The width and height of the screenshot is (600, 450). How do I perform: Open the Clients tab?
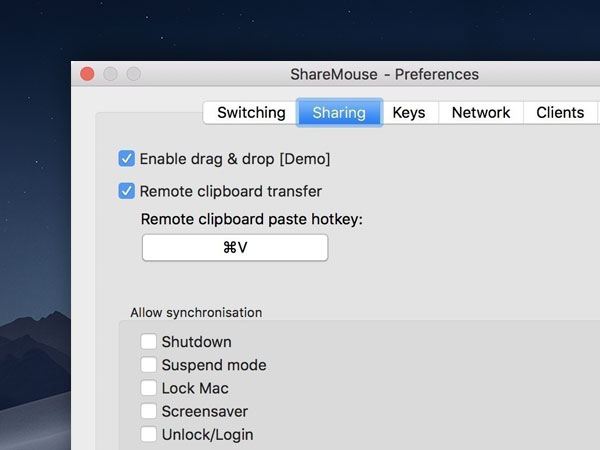(x=560, y=113)
